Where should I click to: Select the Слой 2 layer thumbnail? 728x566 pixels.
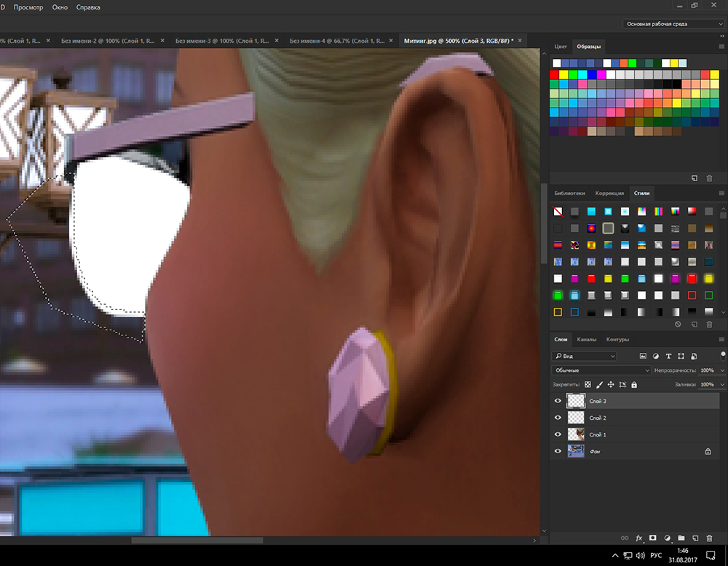pos(576,418)
